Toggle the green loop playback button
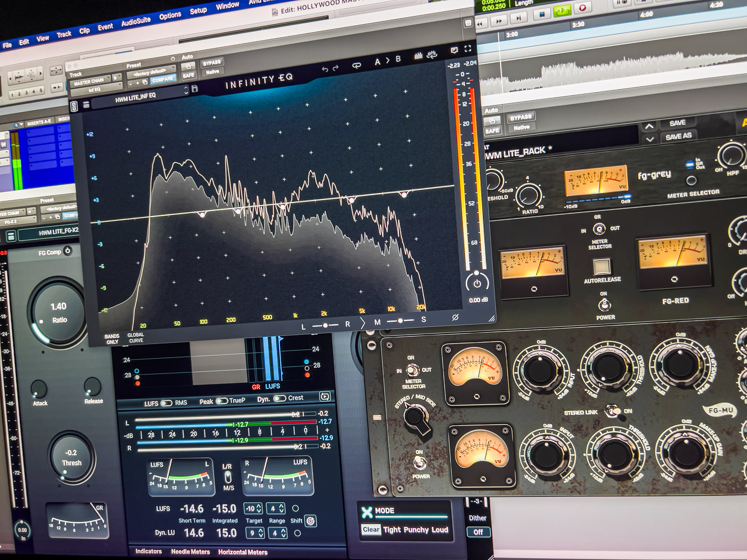 [562, 11]
